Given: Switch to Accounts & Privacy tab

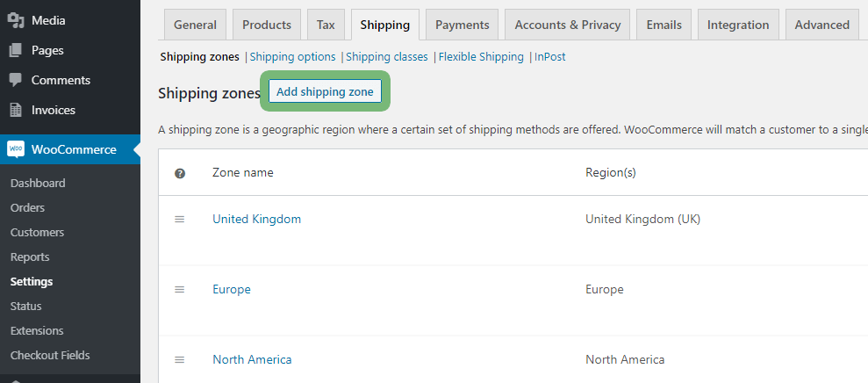Looking at the screenshot, I should (568, 25).
